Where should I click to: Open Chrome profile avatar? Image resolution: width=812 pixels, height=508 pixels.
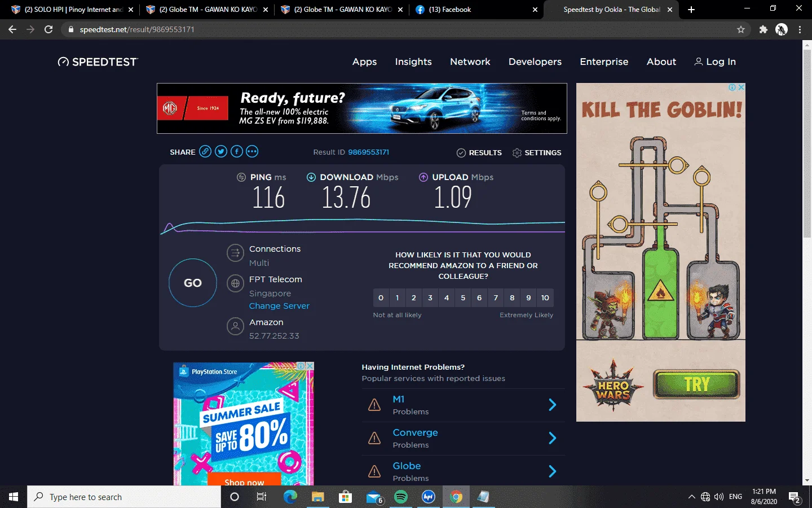pos(782,29)
